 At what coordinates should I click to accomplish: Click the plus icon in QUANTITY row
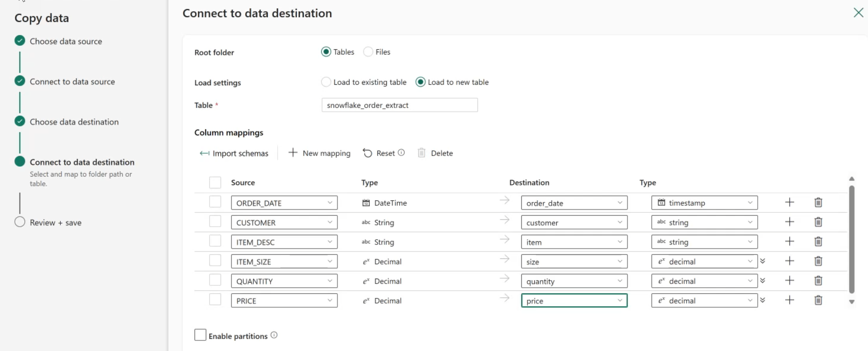point(789,281)
